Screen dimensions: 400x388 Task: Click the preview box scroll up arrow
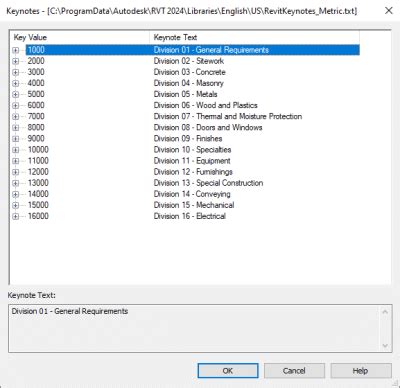[385, 312]
